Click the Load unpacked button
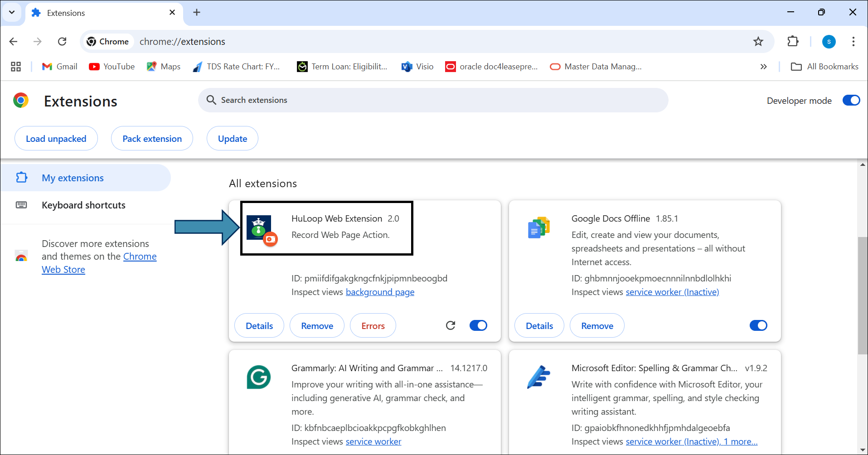868x455 pixels. [56, 139]
